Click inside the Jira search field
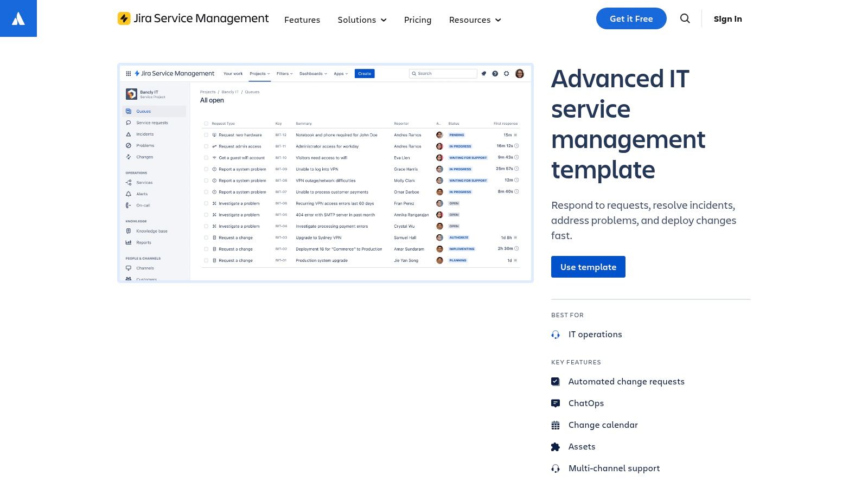Screen dimensions: 868x488 pos(443,73)
